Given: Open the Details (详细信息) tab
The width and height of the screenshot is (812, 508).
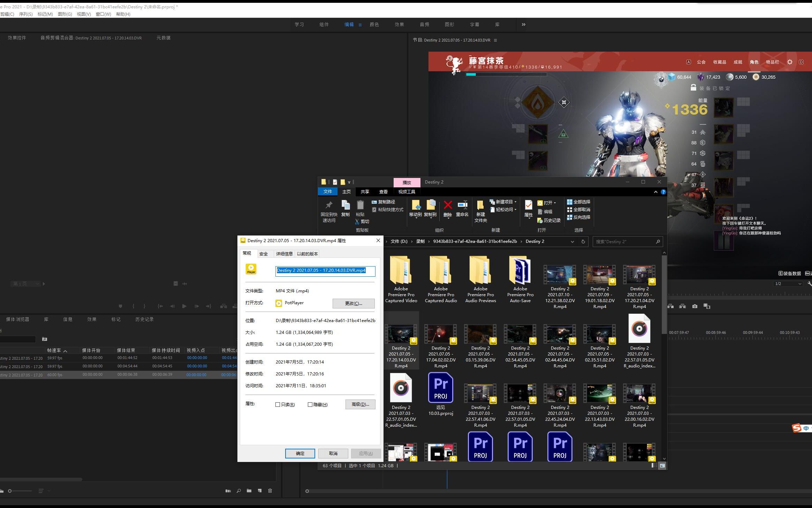Looking at the screenshot, I should [284, 254].
